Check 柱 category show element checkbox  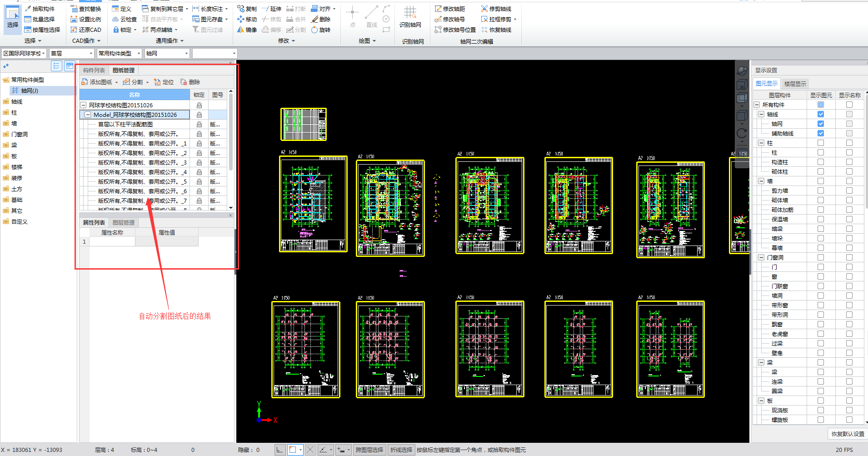point(821,143)
